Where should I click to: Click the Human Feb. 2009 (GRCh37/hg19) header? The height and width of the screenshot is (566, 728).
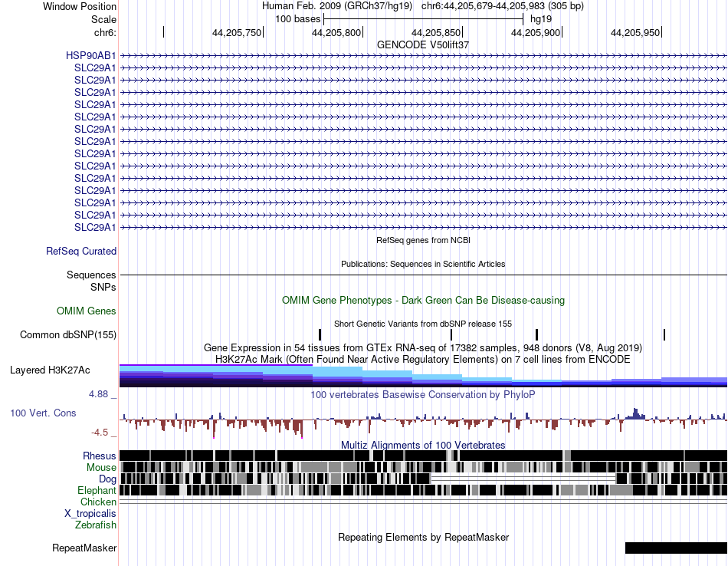tap(337, 6)
